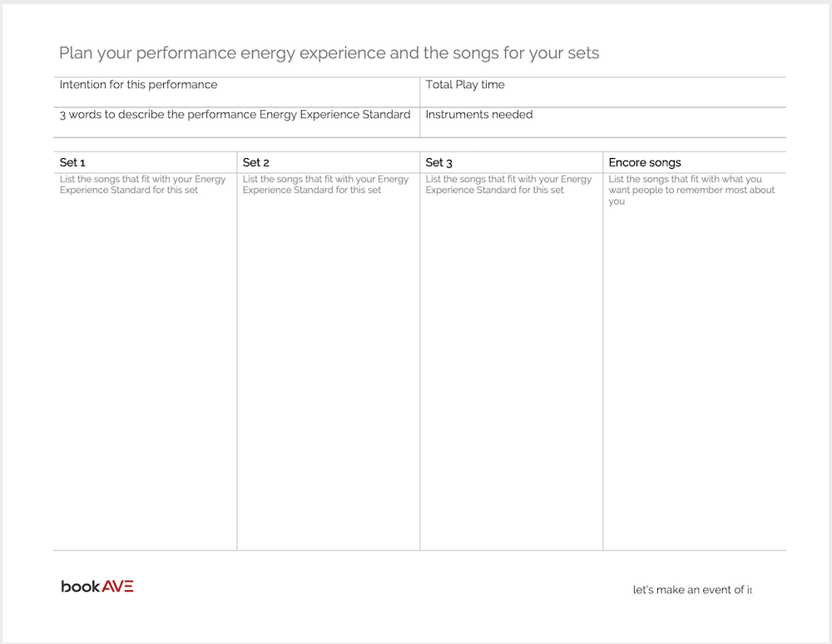Click the page title about performance energy
Screen dimensions: 832x644
[x=329, y=53]
